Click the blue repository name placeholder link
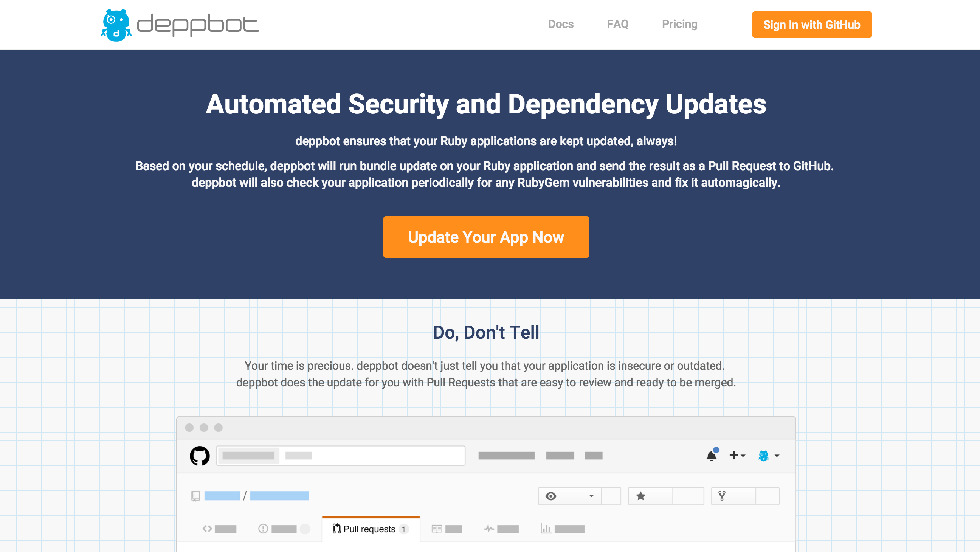980x552 pixels. tap(279, 496)
